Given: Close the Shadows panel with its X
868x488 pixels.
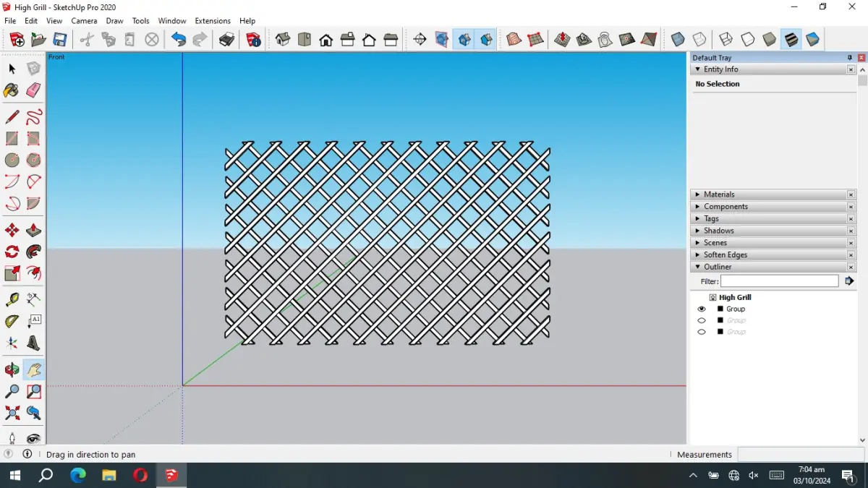Looking at the screenshot, I should pos(851,231).
